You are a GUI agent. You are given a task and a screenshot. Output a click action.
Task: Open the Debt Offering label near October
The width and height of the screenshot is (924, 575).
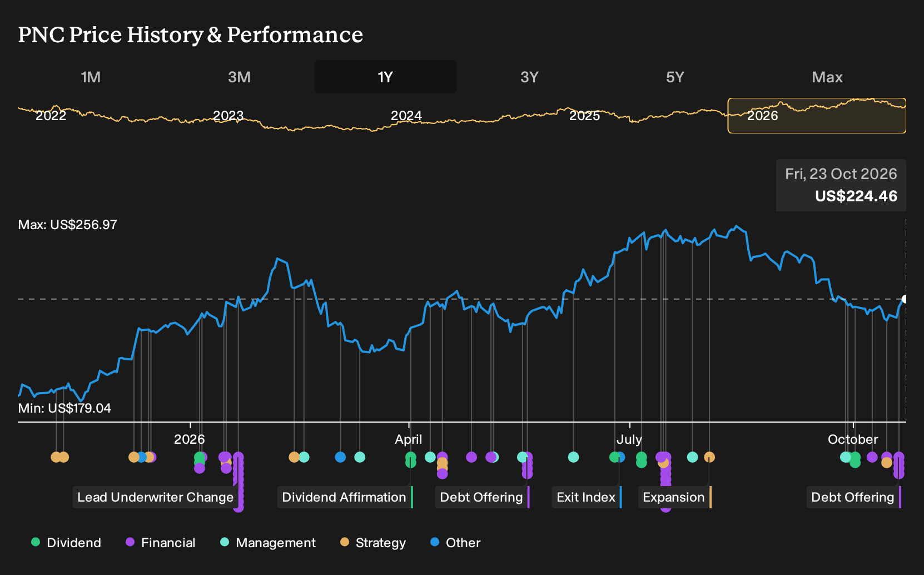[854, 497]
